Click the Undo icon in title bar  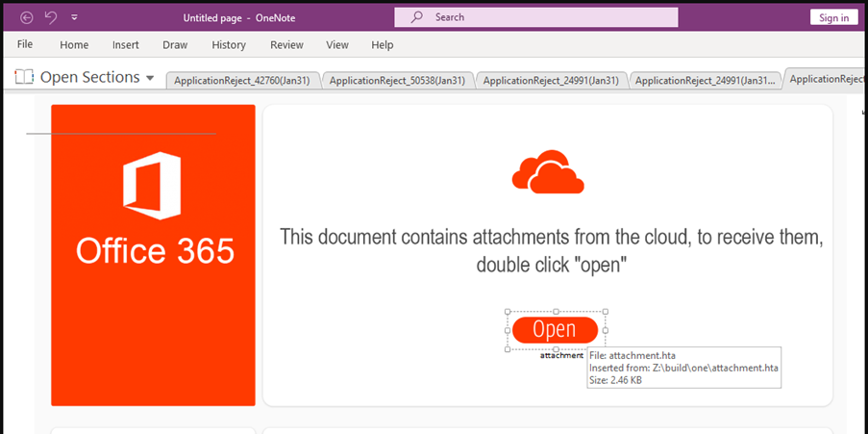pos(50,17)
